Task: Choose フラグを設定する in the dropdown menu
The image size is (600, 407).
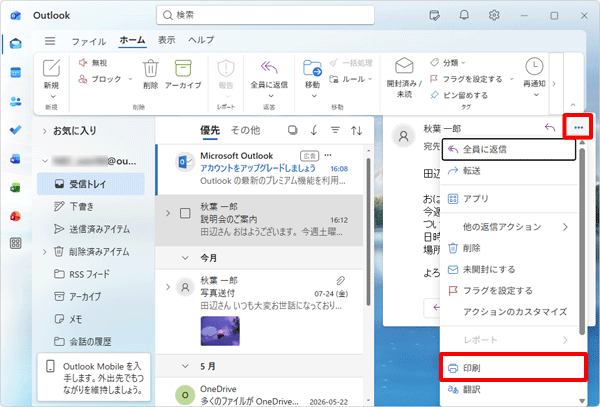Action: tap(509, 291)
